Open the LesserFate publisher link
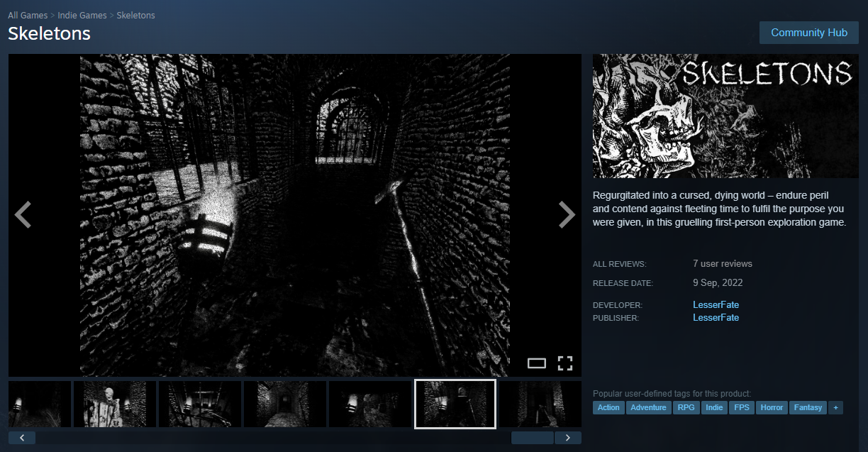 716,317
